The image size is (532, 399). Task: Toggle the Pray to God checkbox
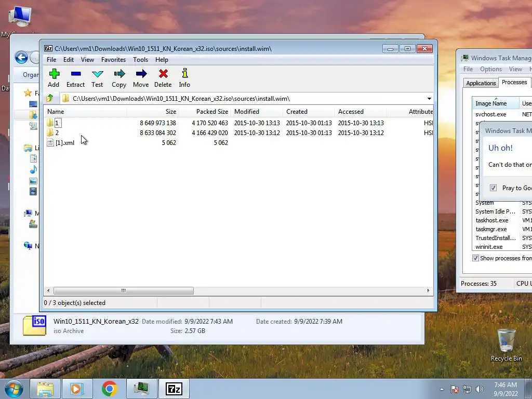tap(494, 188)
